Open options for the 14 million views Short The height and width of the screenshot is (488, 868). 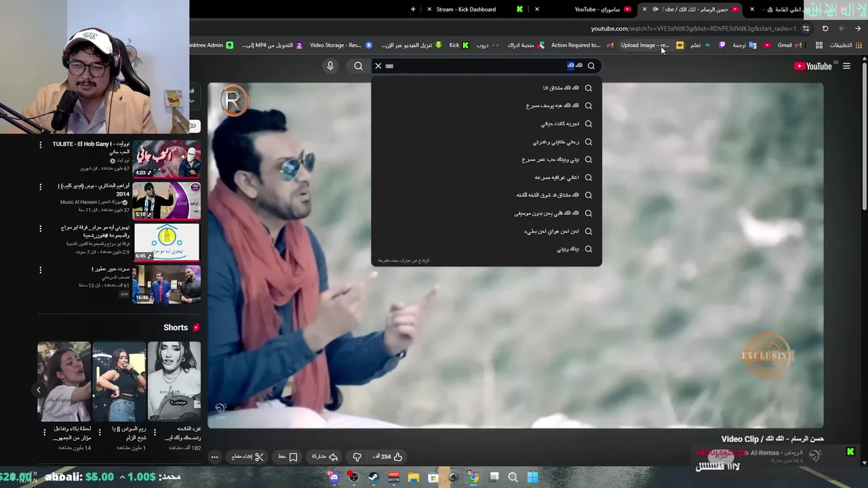point(44,432)
